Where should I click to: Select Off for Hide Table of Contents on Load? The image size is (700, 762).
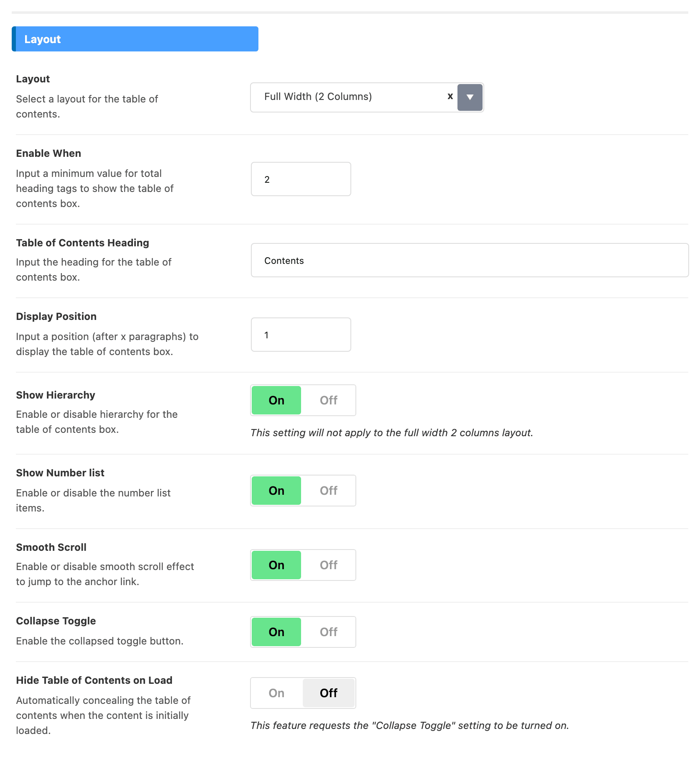click(x=329, y=693)
